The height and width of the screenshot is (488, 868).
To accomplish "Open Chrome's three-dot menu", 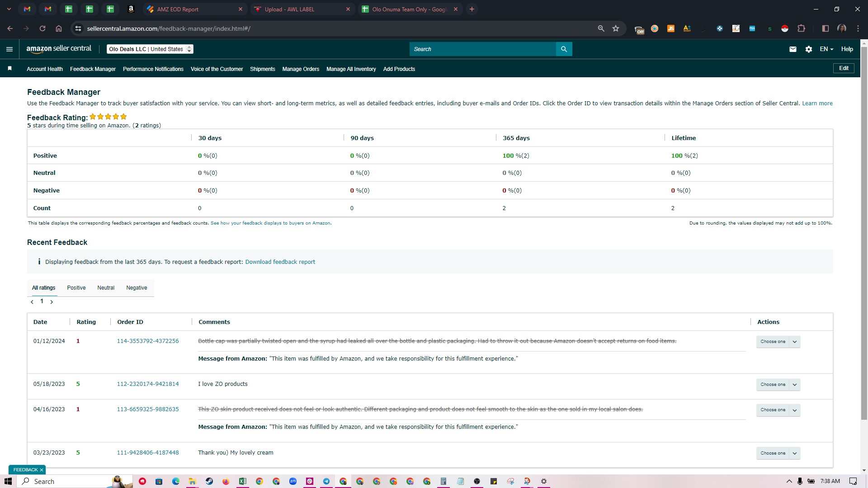I will pos(858,28).
